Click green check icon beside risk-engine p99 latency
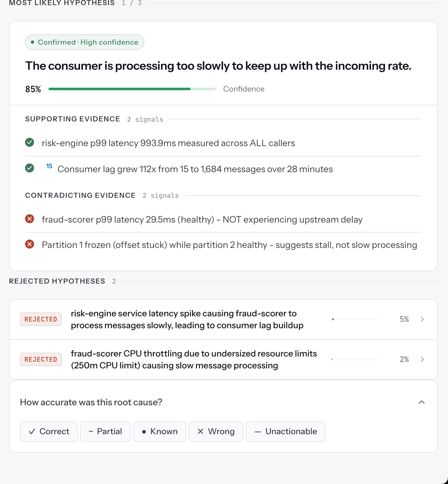 30,142
